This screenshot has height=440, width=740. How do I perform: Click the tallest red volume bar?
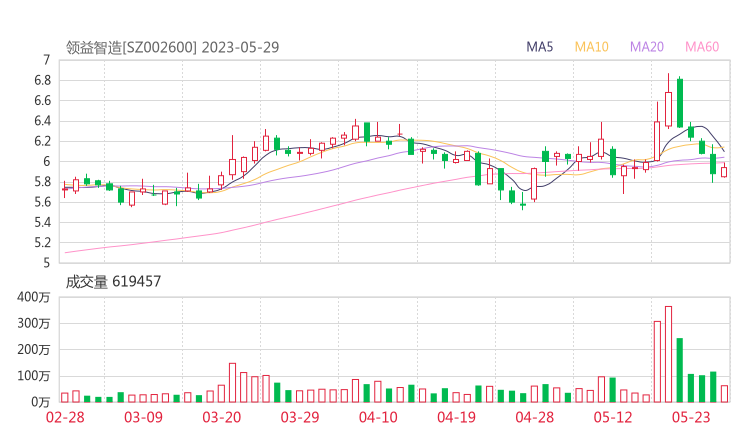(668, 354)
